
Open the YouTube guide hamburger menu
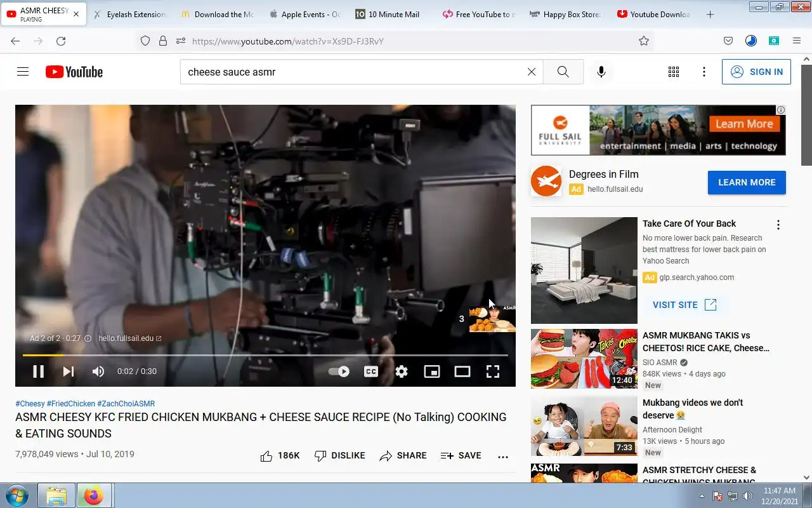pos(23,72)
